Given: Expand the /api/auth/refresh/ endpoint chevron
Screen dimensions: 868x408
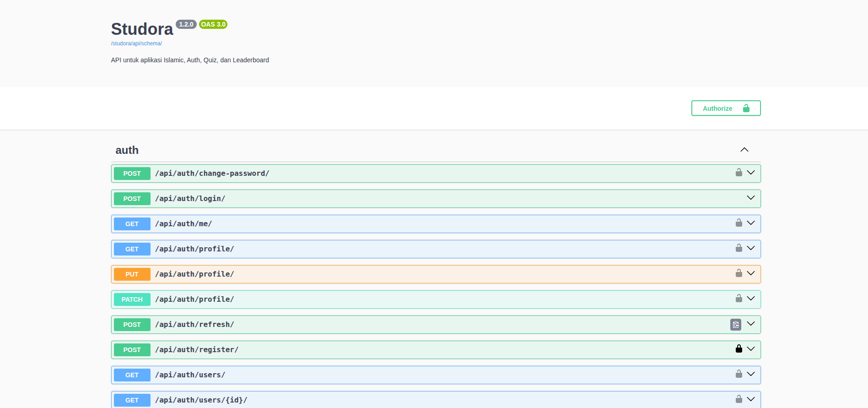Looking at the screenshot, I should 751,324.
